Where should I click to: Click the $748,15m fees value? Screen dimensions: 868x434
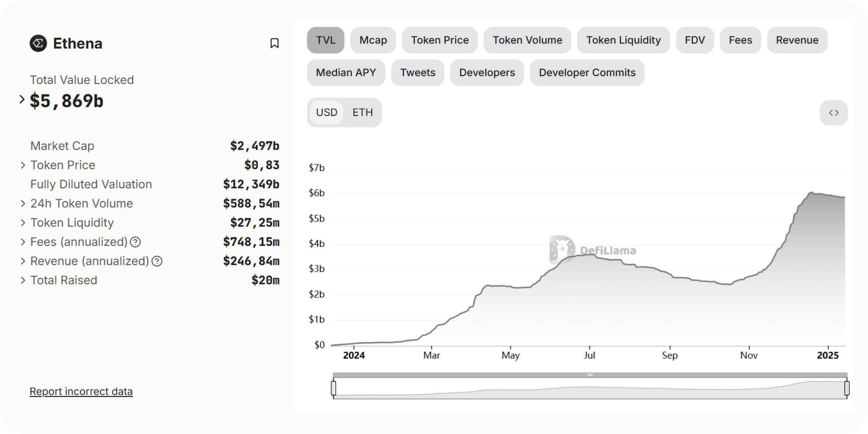click(x=251, y=242)
